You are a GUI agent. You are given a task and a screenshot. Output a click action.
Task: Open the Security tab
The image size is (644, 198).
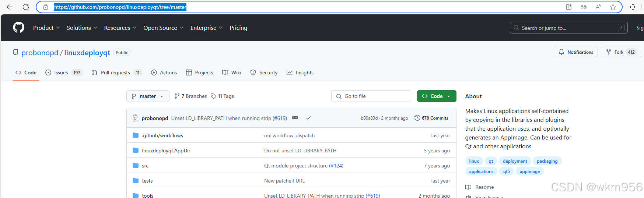pyautogui.click(x=264, y=73)
